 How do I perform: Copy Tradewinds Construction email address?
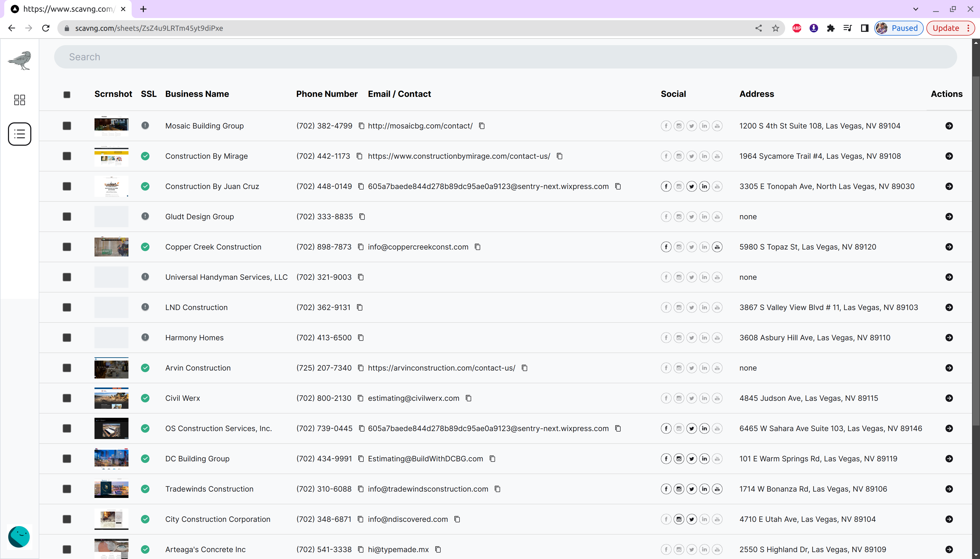[497, 489]
